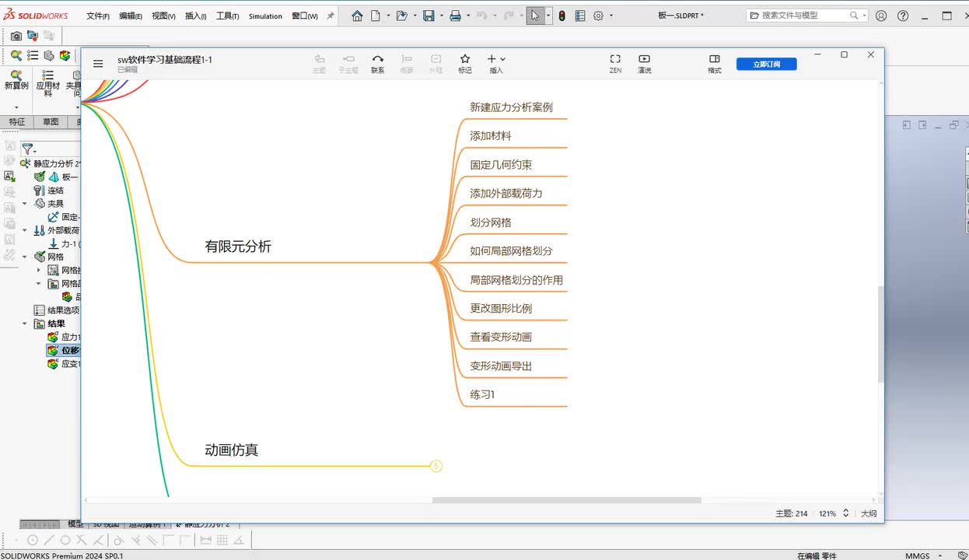This screenshot has height=560, width=969.
Task: Select the 查看变形动画 subtopic
Action: point(501,338)
